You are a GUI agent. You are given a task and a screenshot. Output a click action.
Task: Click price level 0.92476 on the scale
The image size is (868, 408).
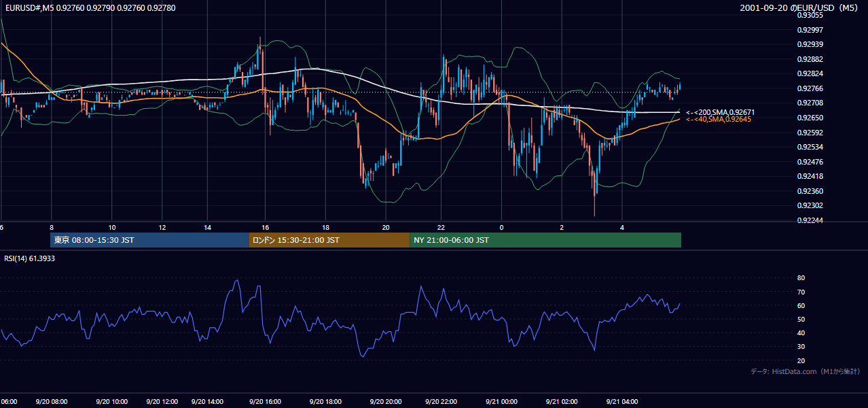pyautogui.click(x=810, y=162)
